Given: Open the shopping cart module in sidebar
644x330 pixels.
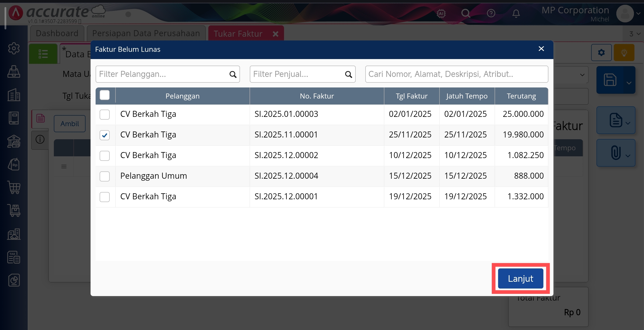Looking at the screenshot, I should [x=14, y=187].
